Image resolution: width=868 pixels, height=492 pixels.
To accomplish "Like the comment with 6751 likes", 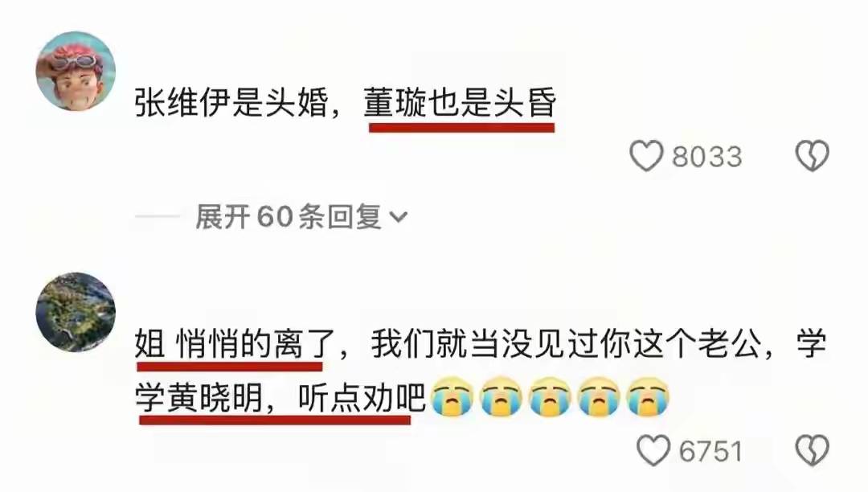I will coord(653,450).
